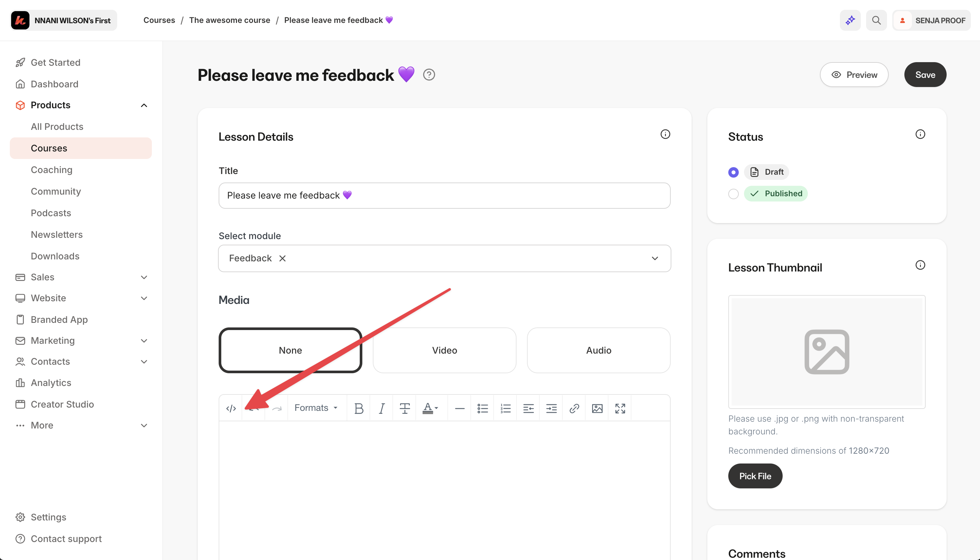
Task: Click the Save button
Action: coord(925,75)
